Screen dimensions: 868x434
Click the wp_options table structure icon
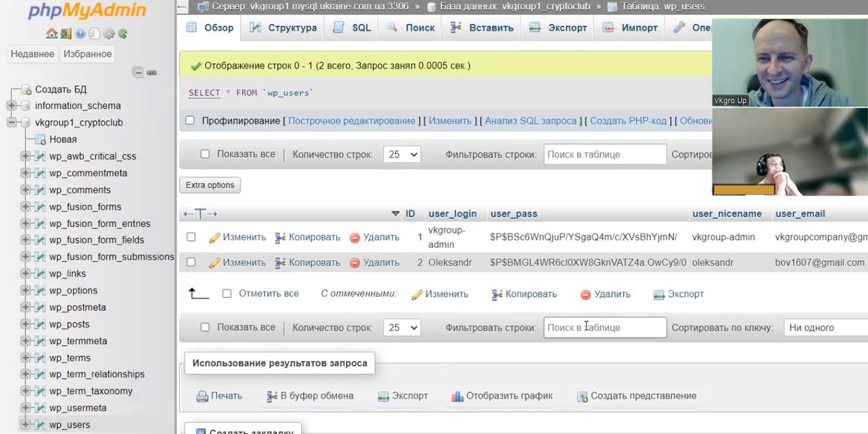coord(40,291)
